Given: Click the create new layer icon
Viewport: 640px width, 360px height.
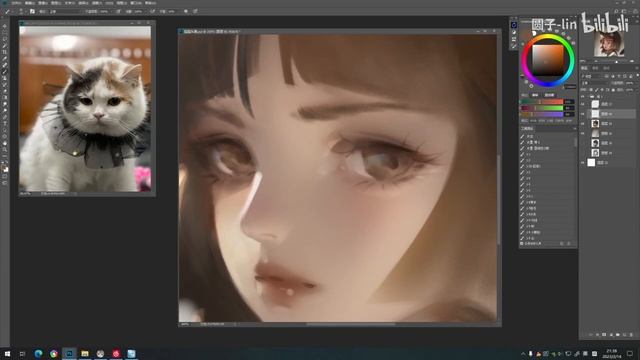Looking at the screenshot, I should pos(624,335).
